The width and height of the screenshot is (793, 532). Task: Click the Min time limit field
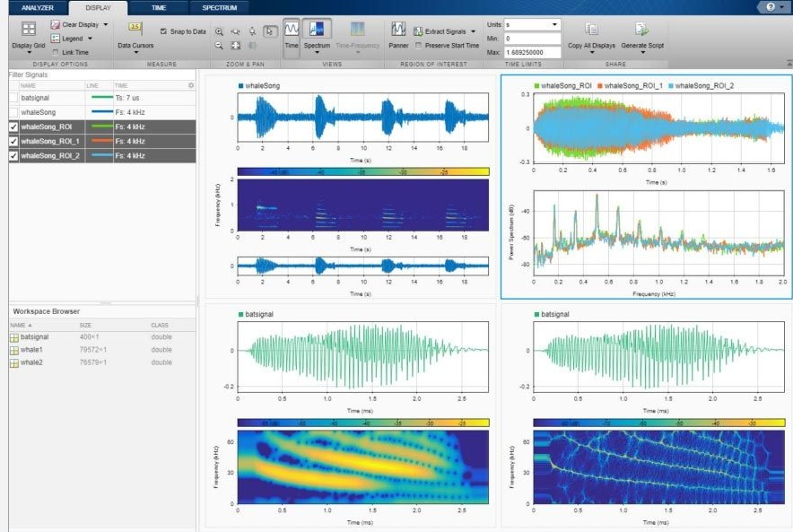click(533, 39)
